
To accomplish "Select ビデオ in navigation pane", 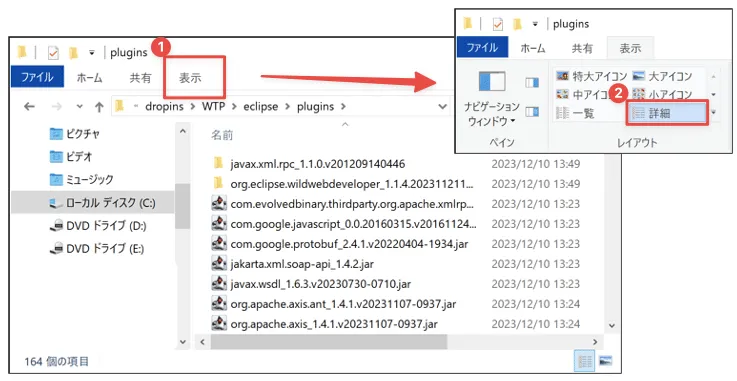I will (x=71, y=156).
